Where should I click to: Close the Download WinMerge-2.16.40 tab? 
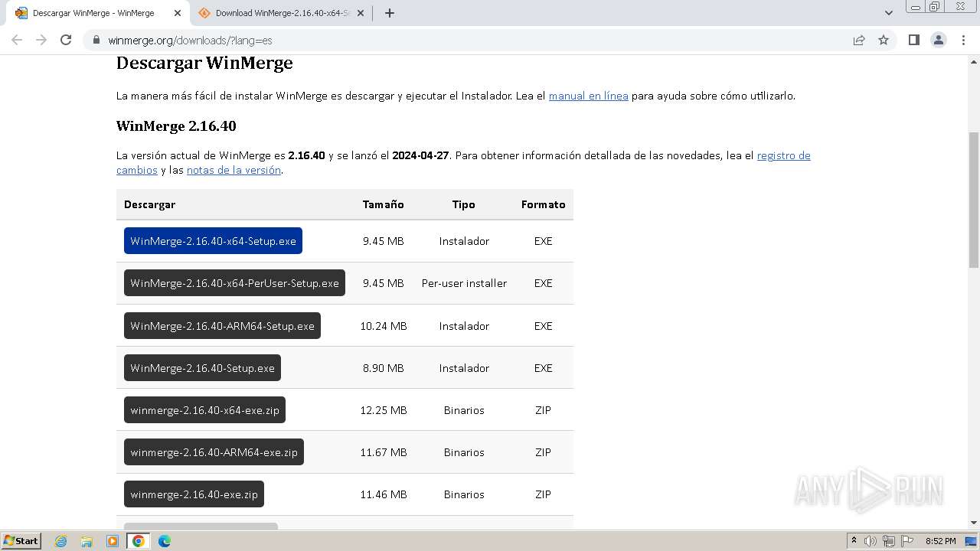click(x=361, y=13)
